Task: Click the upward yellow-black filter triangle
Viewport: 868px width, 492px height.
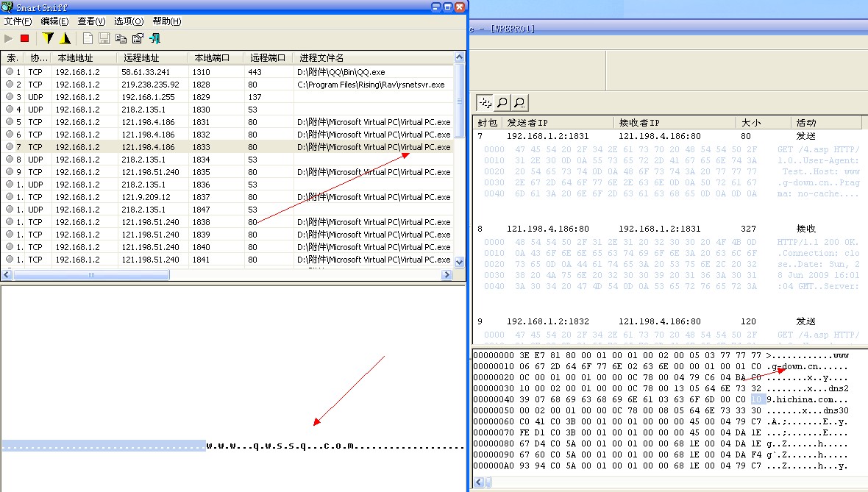Action: click(65, 38)
